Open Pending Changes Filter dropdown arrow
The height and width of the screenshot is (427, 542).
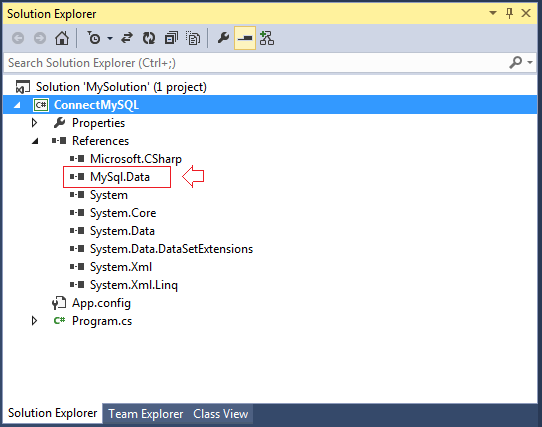[x=110, y=38]
